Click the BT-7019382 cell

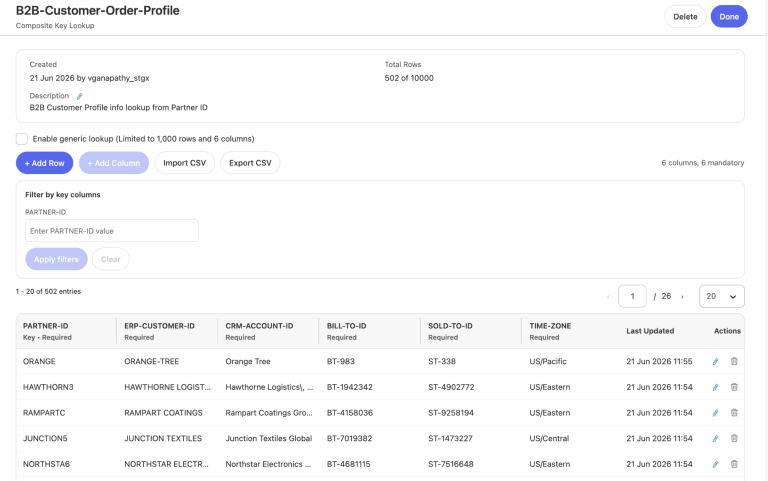349,438
